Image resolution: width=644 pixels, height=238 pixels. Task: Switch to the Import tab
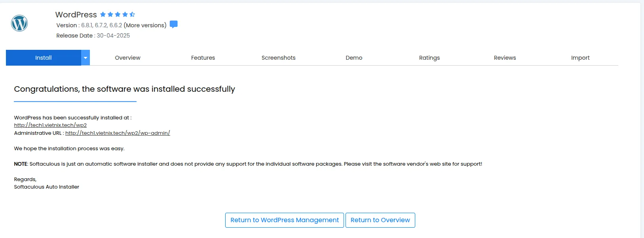click(580, 58)
